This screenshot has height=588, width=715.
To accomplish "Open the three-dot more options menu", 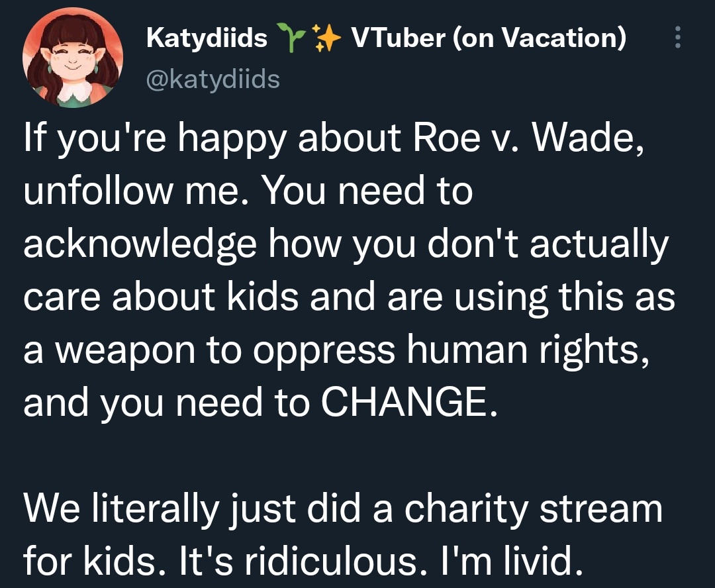I will tap(678, 37).
